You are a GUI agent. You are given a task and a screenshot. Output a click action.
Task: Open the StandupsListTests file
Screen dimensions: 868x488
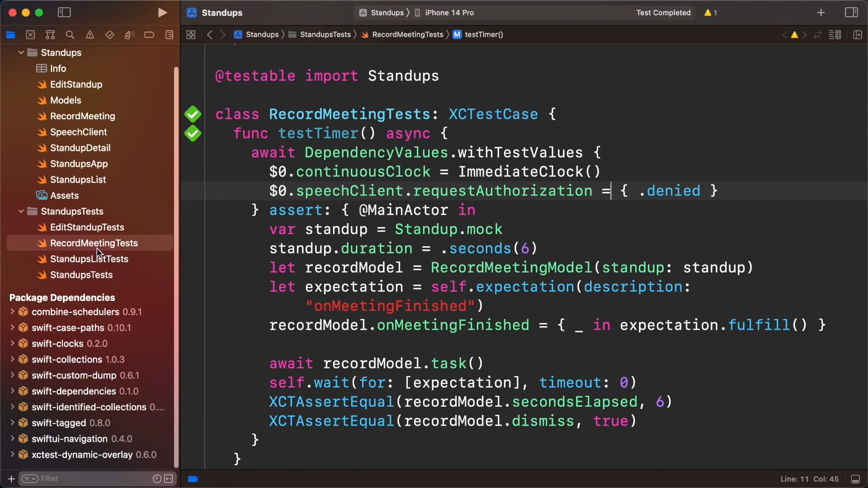[x=90, y=259]
